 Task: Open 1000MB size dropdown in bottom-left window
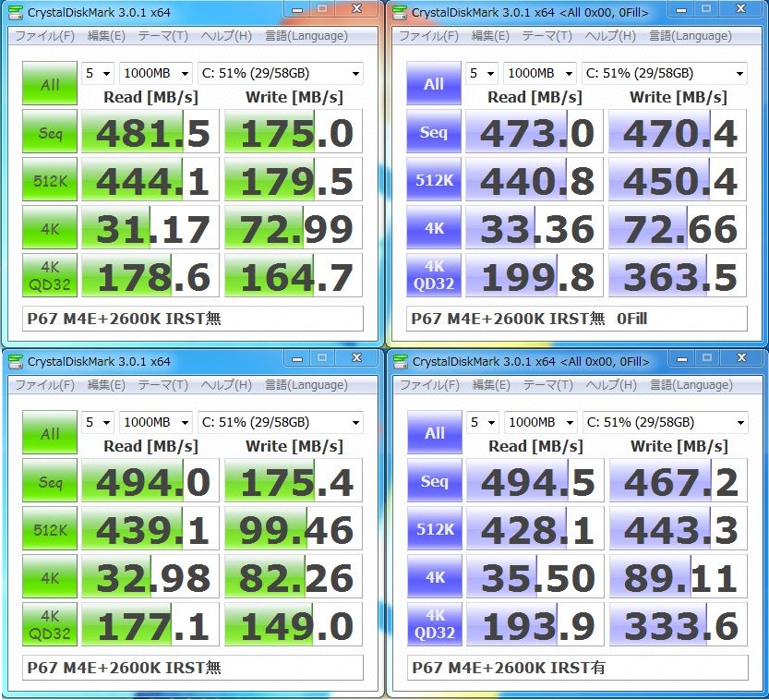tap(156, 422)
